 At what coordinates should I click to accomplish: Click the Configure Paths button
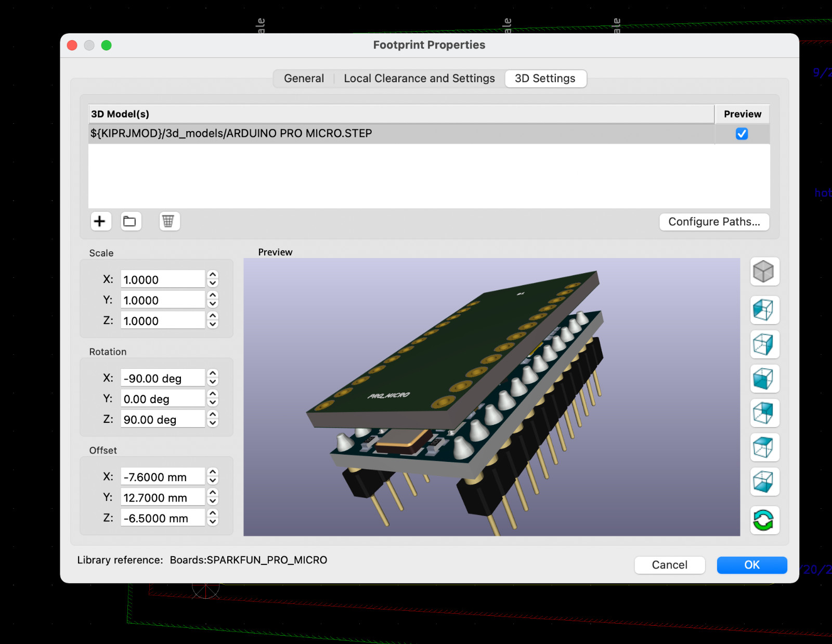coord(714,222)
